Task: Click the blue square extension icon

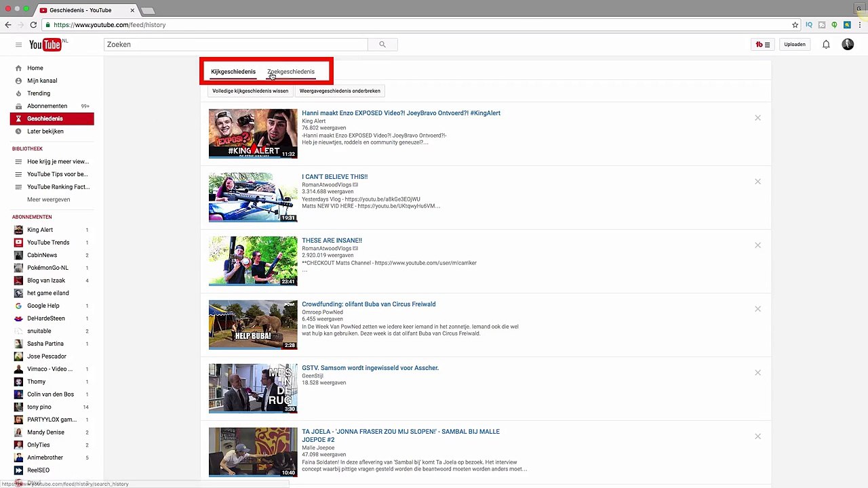Action: 847,25
